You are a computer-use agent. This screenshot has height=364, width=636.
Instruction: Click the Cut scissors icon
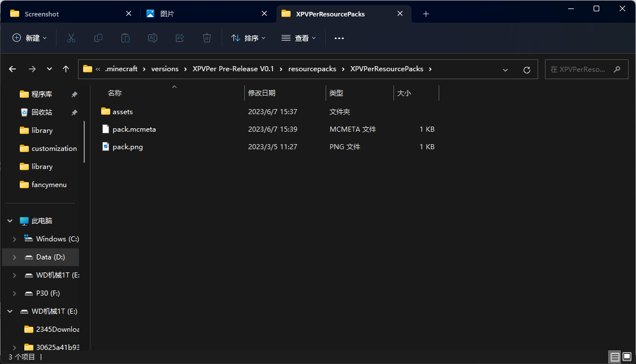click(x=71, y=38)
